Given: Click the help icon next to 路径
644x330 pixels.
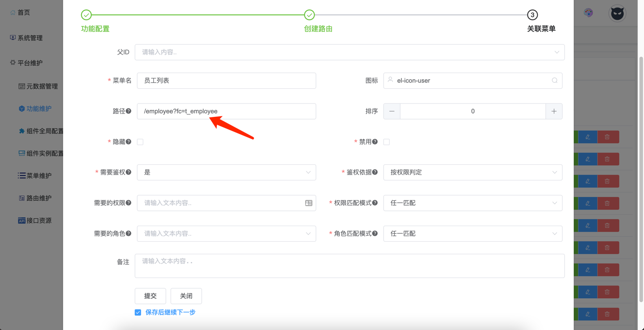Looking at the screenshot, I should 129,111.
